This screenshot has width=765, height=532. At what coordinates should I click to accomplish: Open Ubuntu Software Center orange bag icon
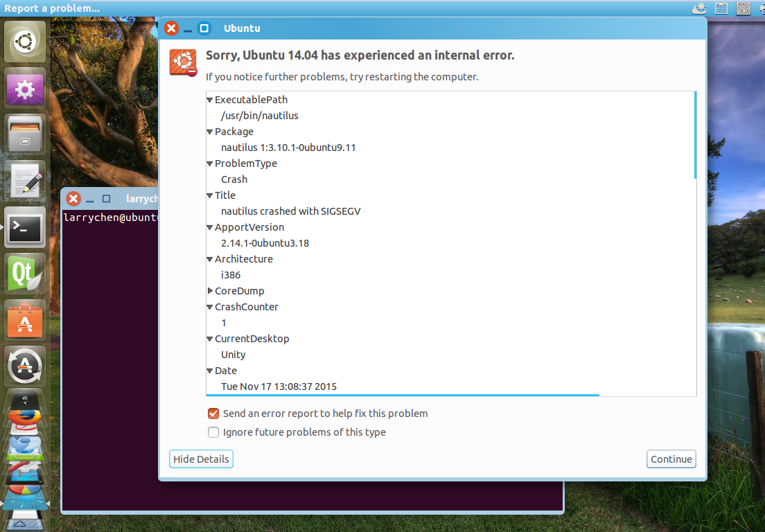[25, 320]
